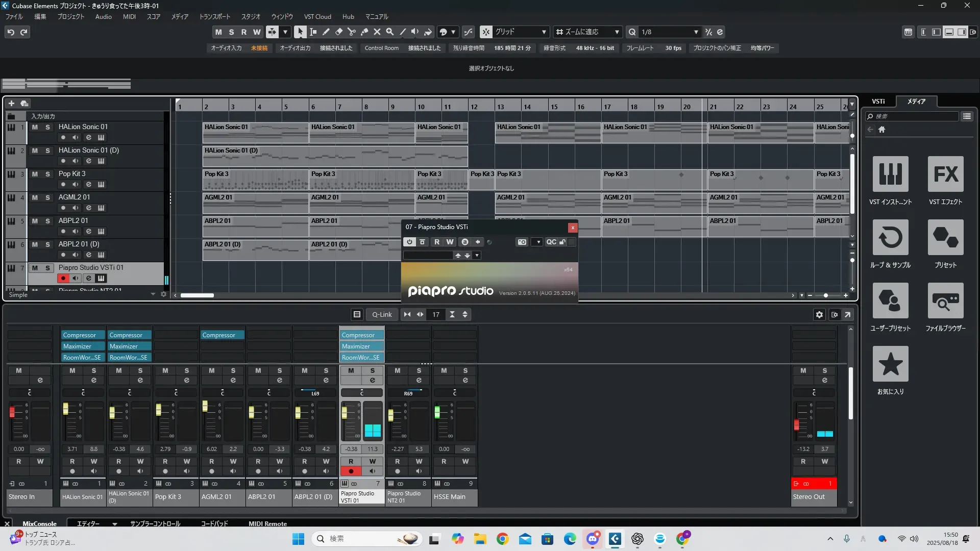Open VST Instruments media tile
Screen dimensions: 980x551
click(890, 174)
